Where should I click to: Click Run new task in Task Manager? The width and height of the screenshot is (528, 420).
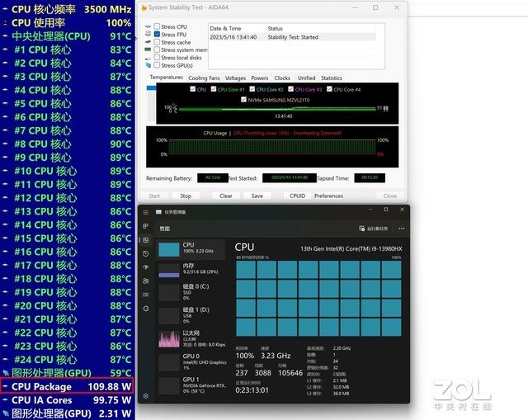click(x=374, y=229)
